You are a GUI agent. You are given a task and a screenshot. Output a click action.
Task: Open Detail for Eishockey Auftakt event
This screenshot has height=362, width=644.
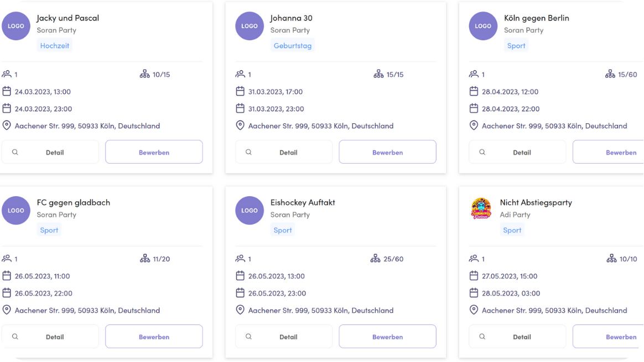284,337
